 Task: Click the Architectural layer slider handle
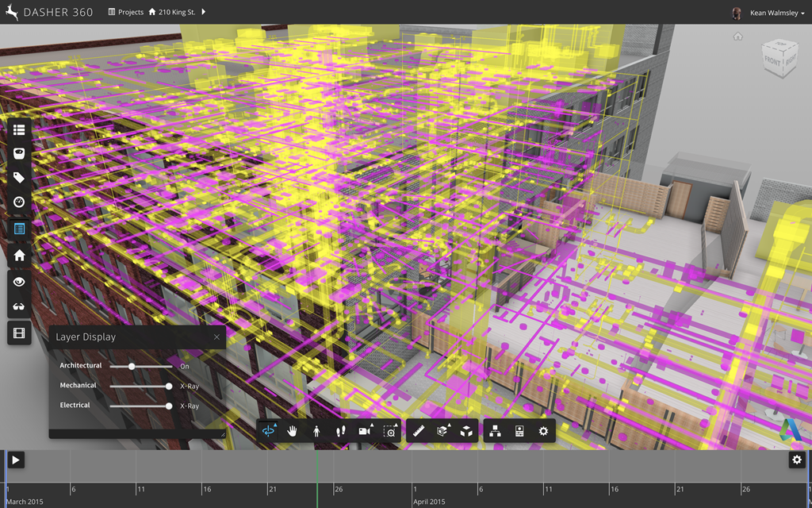tap(132, 367)
